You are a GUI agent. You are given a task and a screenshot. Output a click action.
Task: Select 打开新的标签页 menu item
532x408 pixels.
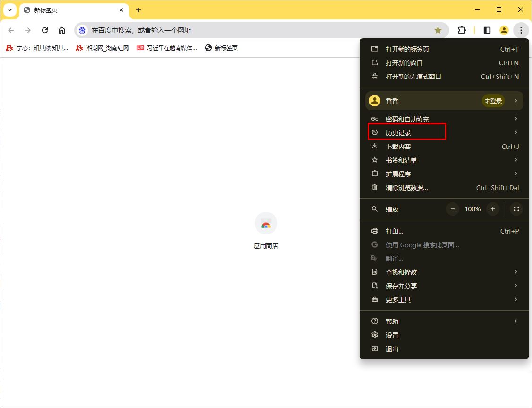pyautogui.click(x=444, y=49)
